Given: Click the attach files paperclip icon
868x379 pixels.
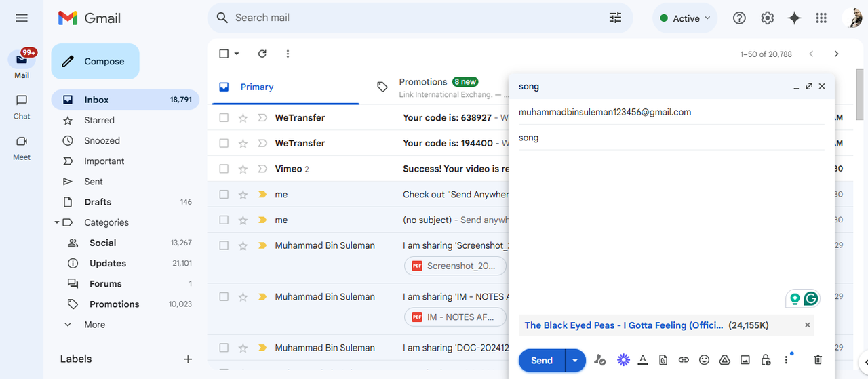Looking at the screenshot, I should [663, 360].
